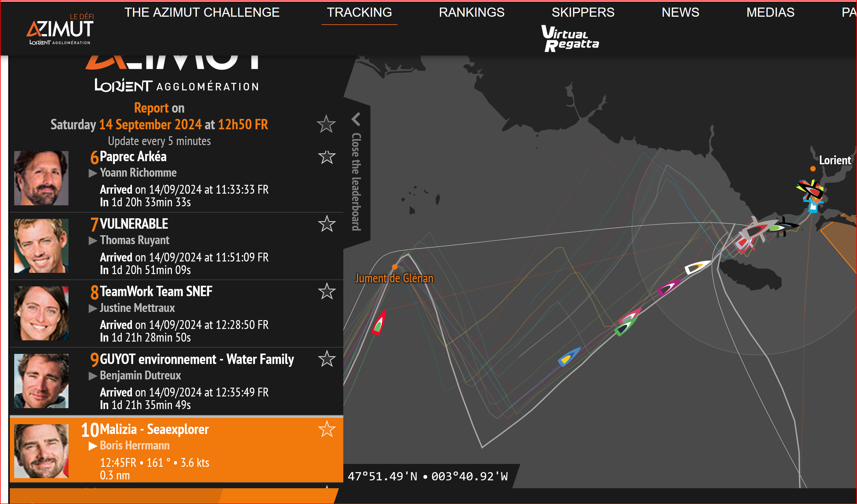Click the magenta boat marker on map
Viewport: 857px width, 504px height.
click(x=669, y=287)
